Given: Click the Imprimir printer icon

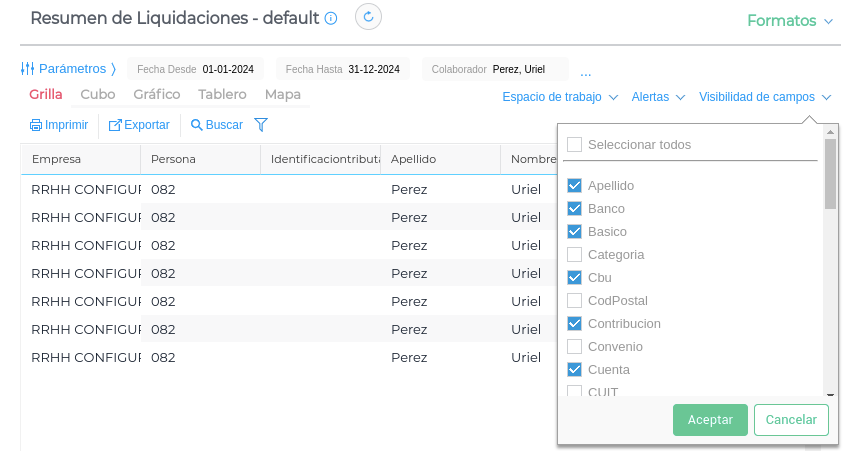Looking at the screenshot, I should (x=36, y=125).
